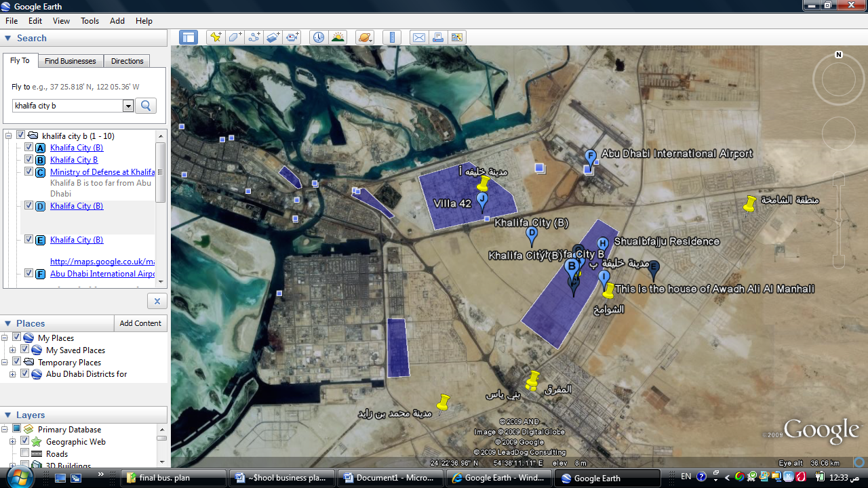
Task: Open Ministry of Defense at Khalifa link
Action: click(102, 172)
